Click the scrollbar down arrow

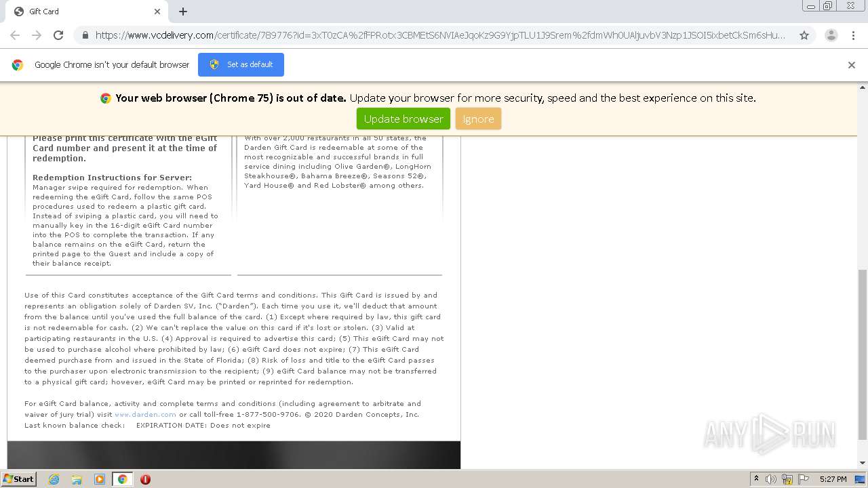click(862, 463)
